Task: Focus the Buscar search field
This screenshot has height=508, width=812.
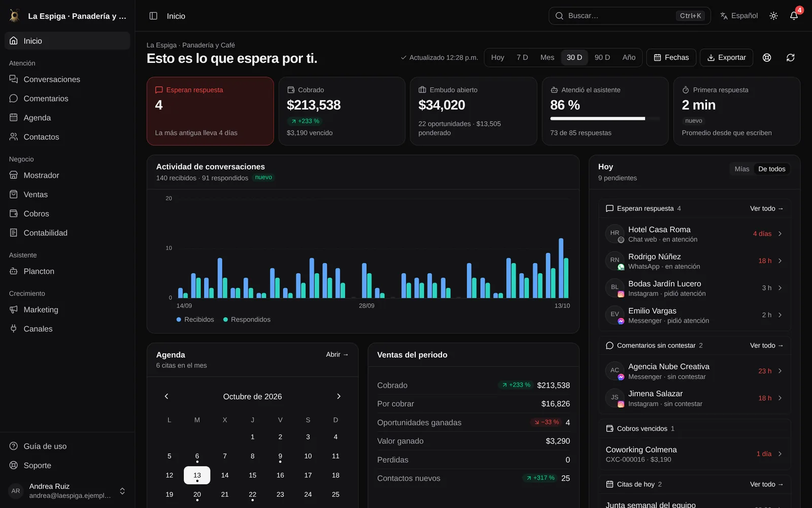Action: pos(629,16)
